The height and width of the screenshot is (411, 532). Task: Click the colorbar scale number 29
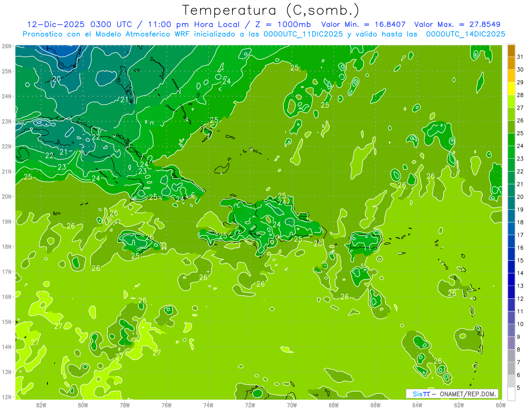click(x=520, y=82)
